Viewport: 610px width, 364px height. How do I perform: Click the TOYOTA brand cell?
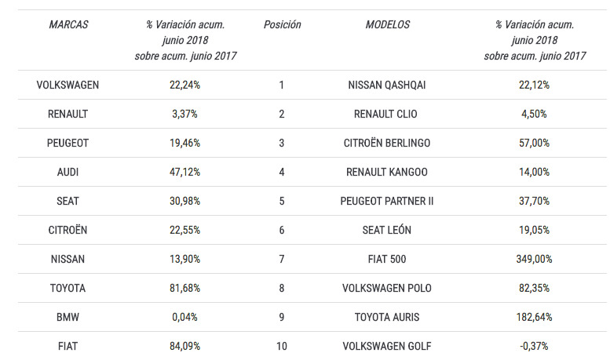click(x=68, y=288)
